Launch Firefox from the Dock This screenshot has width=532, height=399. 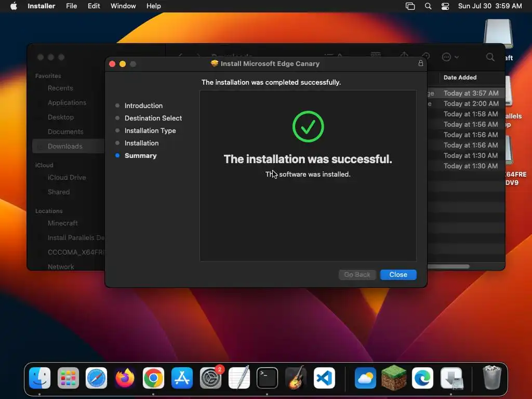[125, 378]
